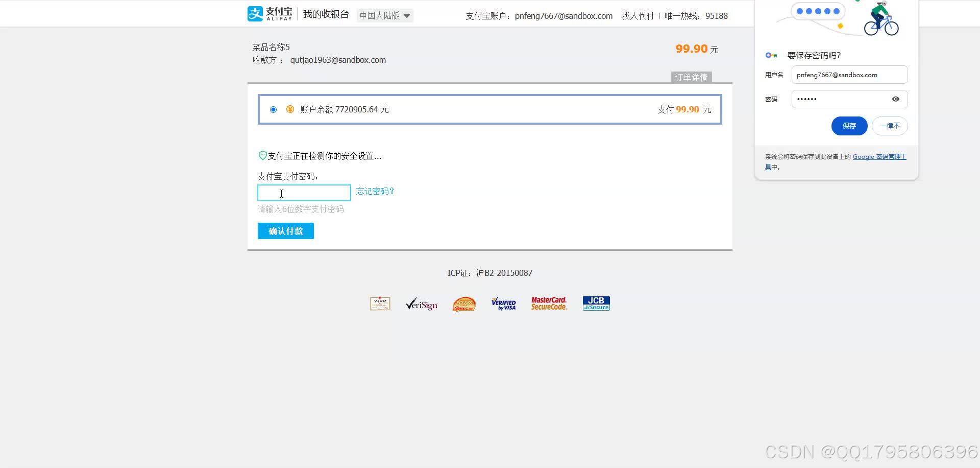
Task: Click the 保存 button to save password
Action: 849,126
